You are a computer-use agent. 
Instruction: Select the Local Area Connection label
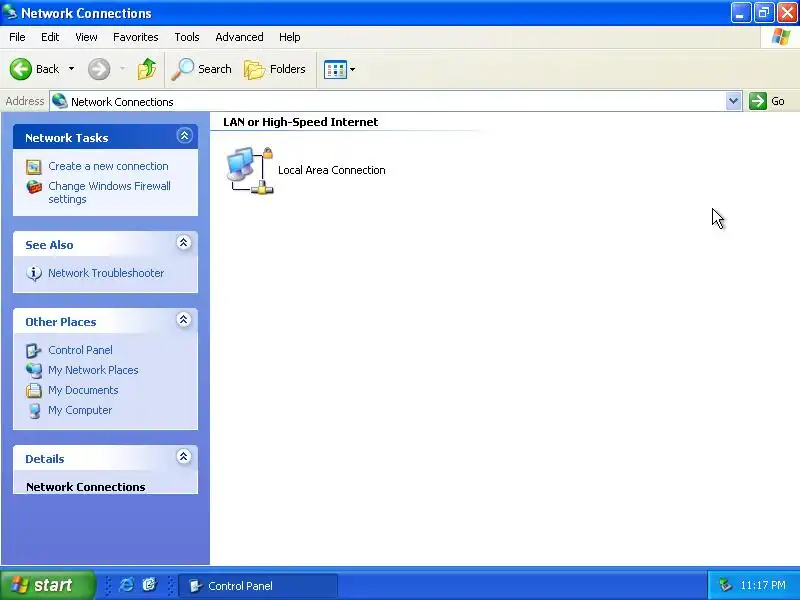pos(332,170)
